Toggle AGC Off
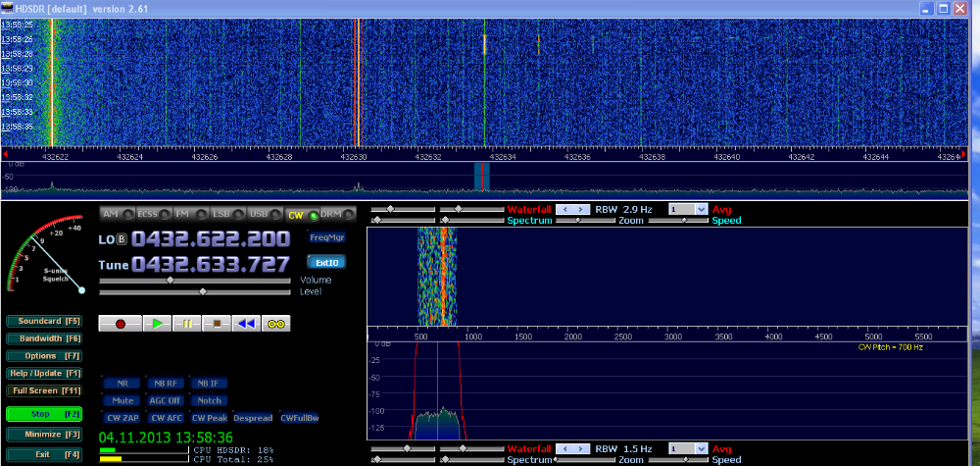 pyautogui.click(x=166, y=400)
